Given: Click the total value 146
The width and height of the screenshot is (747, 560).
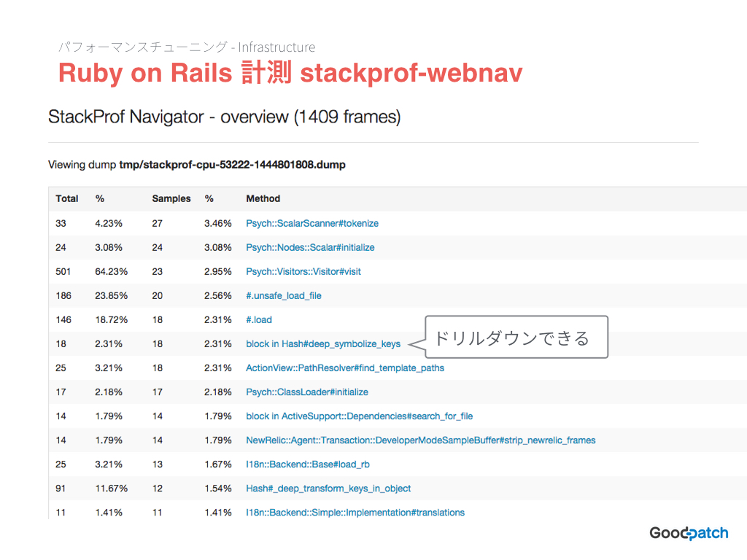Looking at the screenshot, I should (63, 320).
